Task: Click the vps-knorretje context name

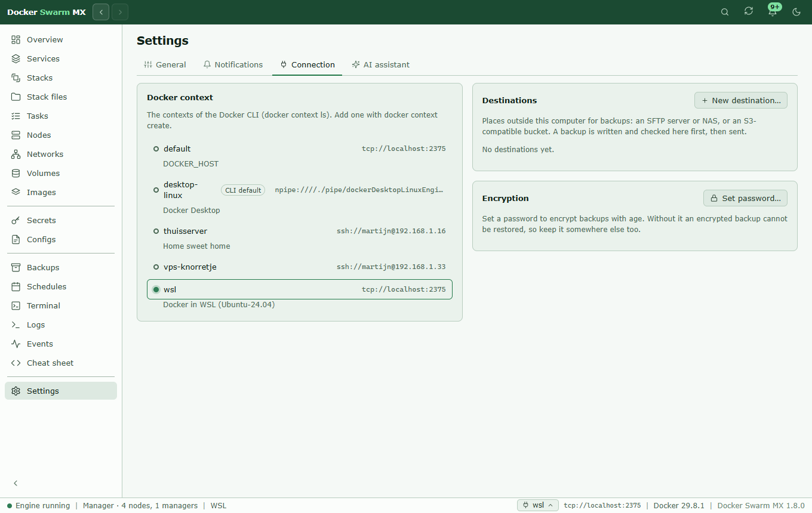Action: coord(190,267)
